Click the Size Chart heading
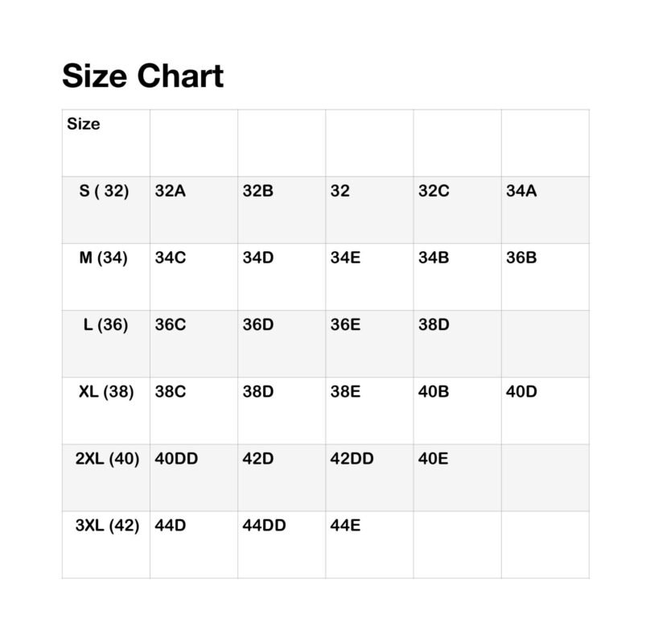 (142, 76)
